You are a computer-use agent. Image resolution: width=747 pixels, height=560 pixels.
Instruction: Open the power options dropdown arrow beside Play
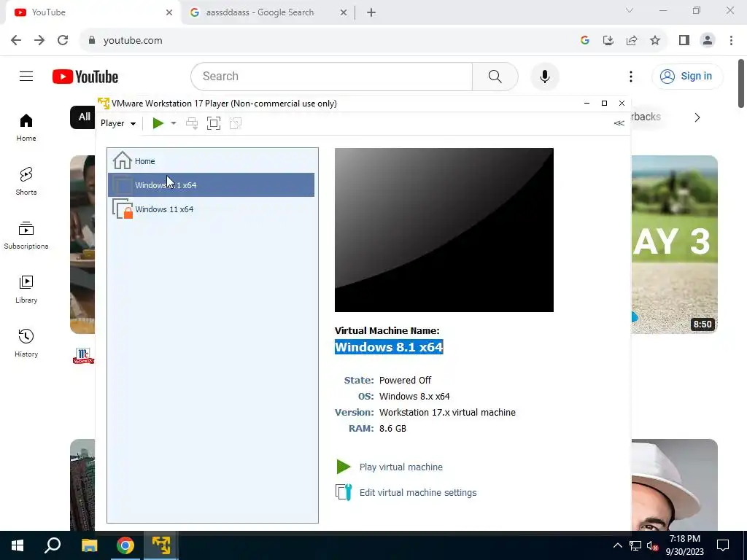tap(174, 123)
